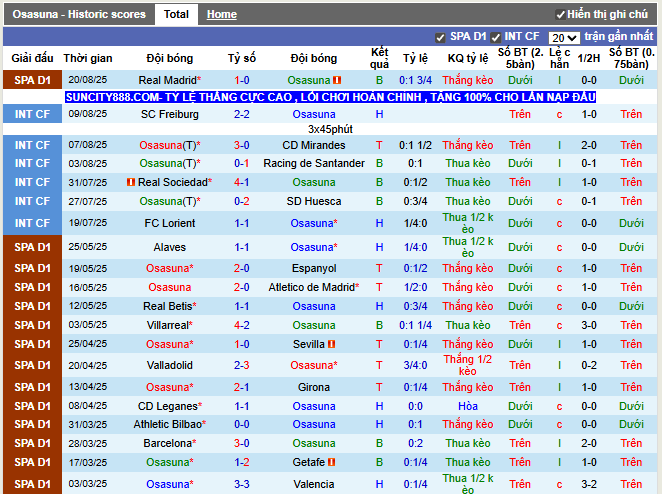Image resolution: width=662 pixels, height=494 pixels.
Task: Click red card icon beside Real Sociedad
Action: point(131,182)
